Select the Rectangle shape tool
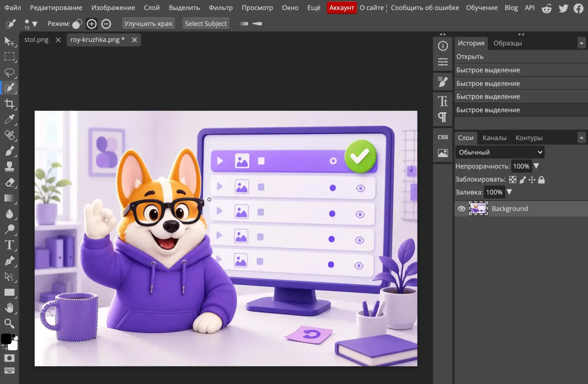 [x=9, y=292]
